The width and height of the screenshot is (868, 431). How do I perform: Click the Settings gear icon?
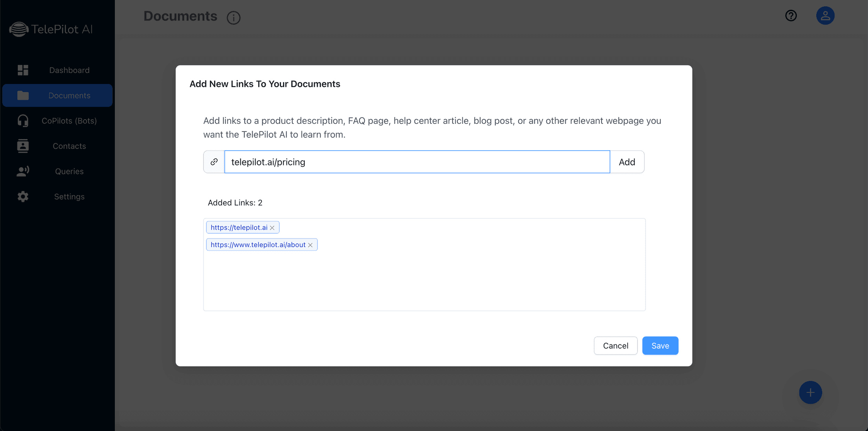click(x=23, y=196)
